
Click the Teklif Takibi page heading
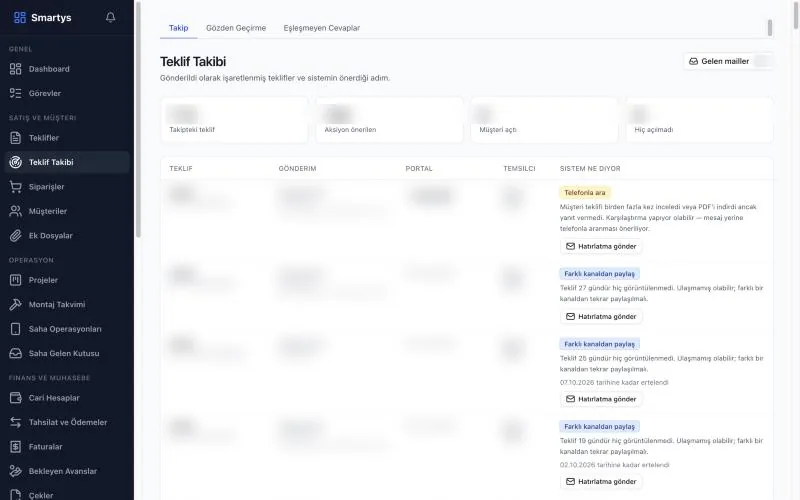tap(193, 62)
